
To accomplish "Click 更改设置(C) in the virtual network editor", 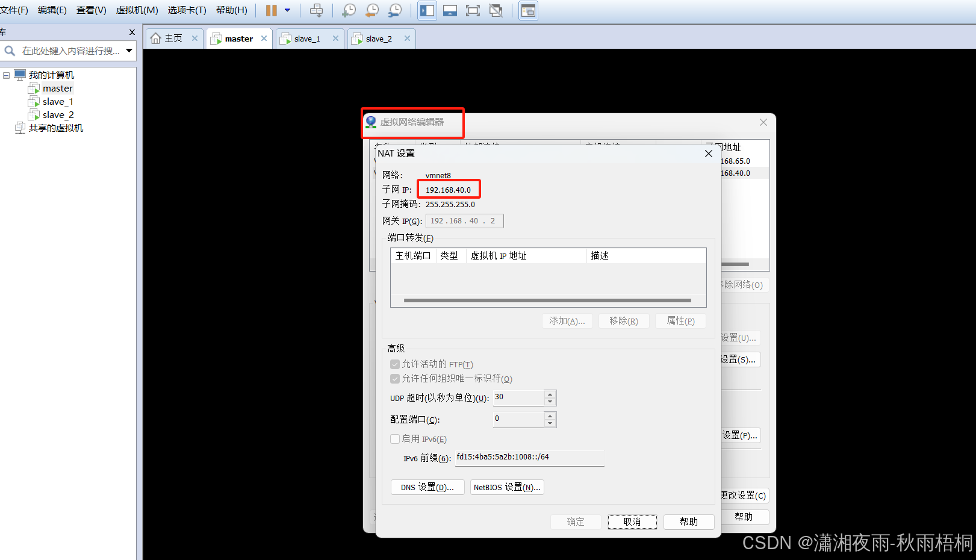I will (x=744, y=496).
